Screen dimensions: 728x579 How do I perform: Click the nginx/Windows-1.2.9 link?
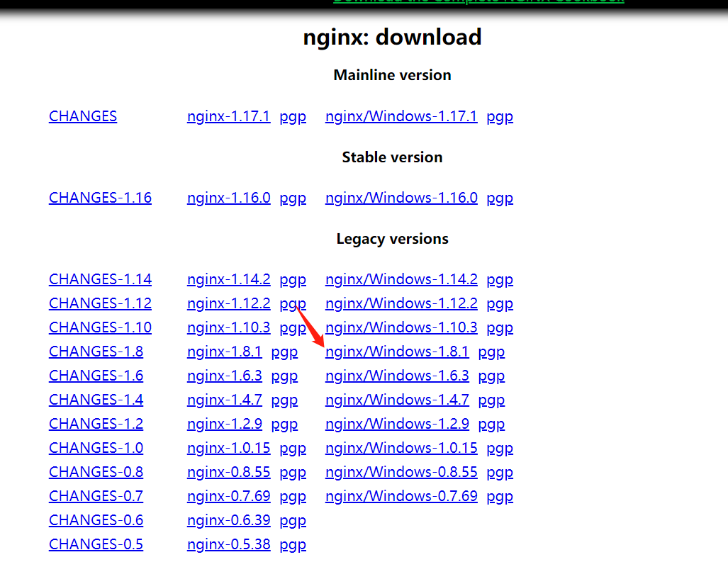(397, 425)
